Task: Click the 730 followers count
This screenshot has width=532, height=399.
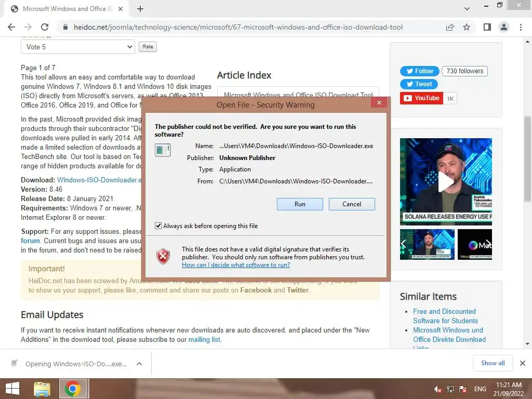Action: pyautogui.click(x=465, y=71)
